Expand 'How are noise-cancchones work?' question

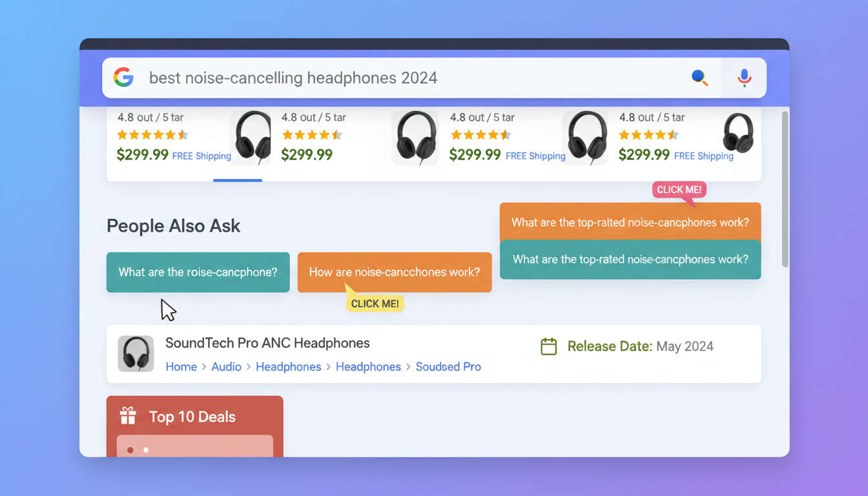(394, 272)
